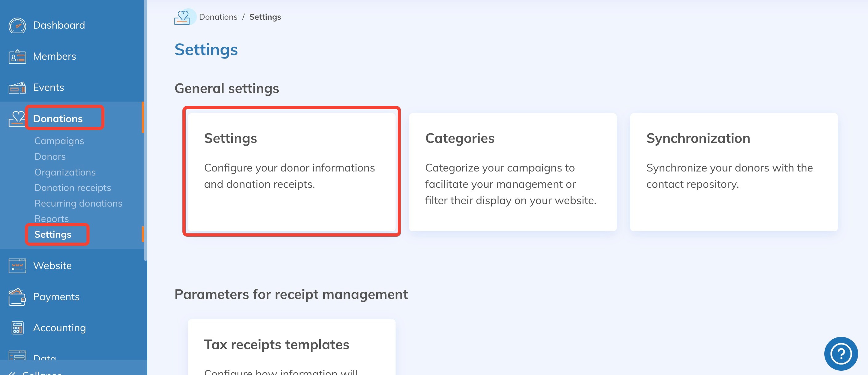Viewport: 868px width, 375px height.
Task: Click the Events ticket icon
Action: [17, 88]
